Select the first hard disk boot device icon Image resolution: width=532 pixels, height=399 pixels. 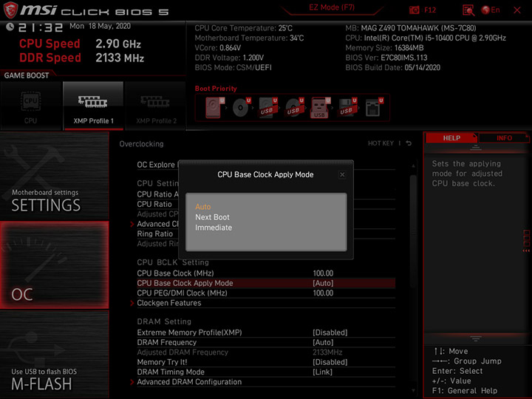coord(215,108)
